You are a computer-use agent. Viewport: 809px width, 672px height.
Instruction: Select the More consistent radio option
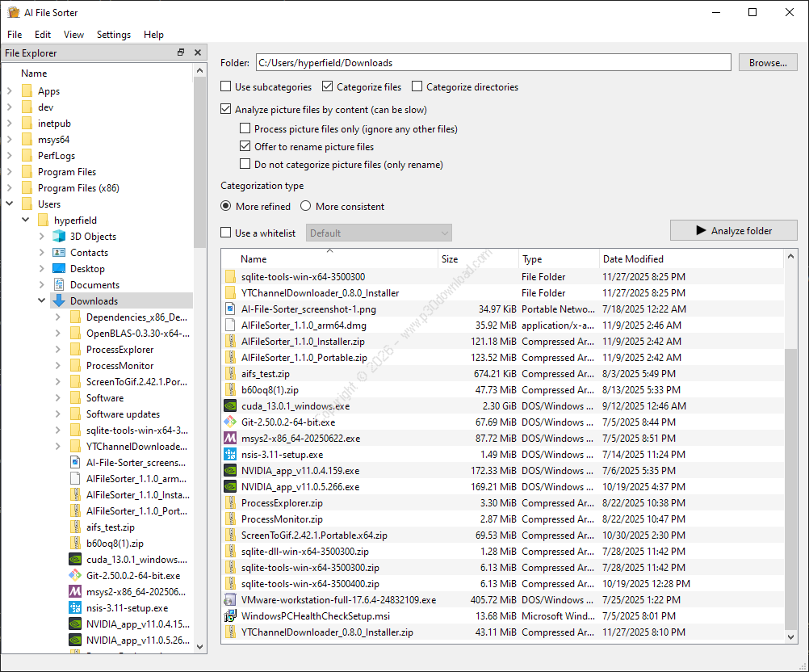pyautogui.click(x=306, y=207)
